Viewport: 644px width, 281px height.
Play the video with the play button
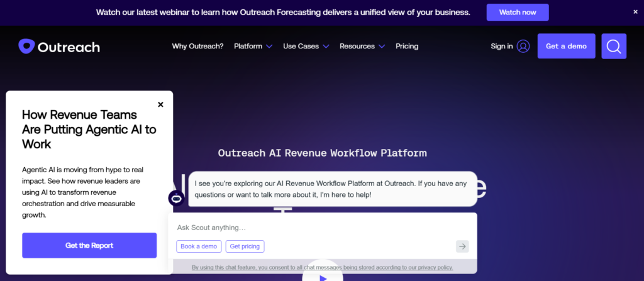pyautogui.click(x=323, y=275)
